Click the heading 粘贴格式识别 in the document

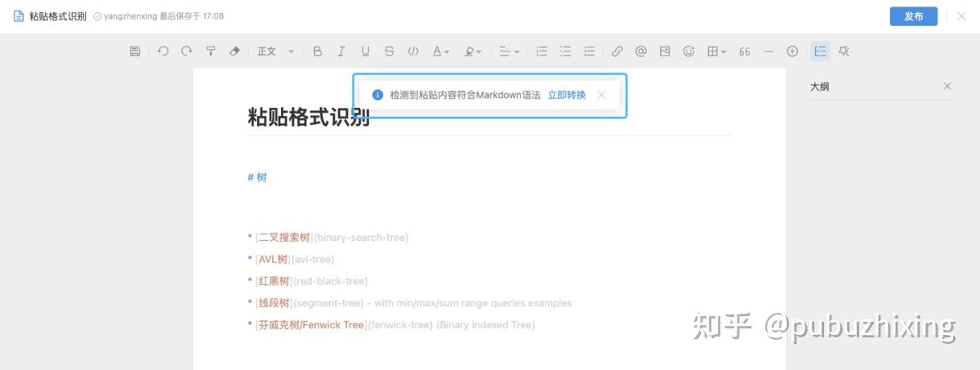(x=309, y=117)
